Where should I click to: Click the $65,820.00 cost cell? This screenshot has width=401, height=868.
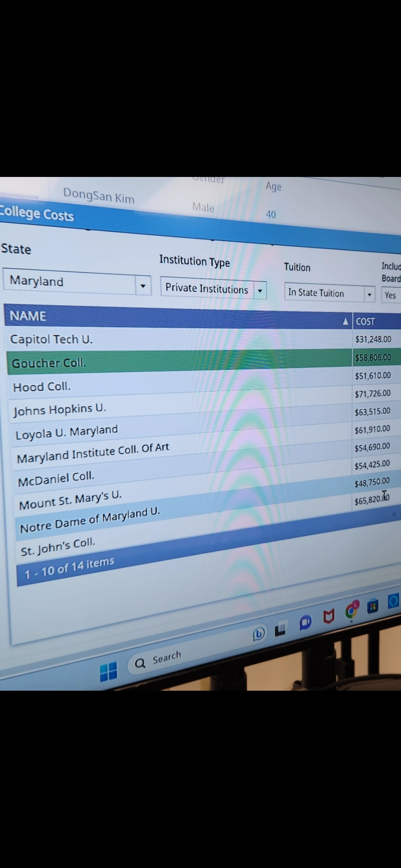coord(372,500)
